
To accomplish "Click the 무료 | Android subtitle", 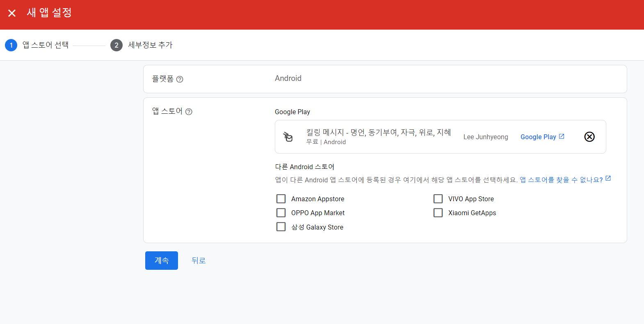I will pos(326,142).
